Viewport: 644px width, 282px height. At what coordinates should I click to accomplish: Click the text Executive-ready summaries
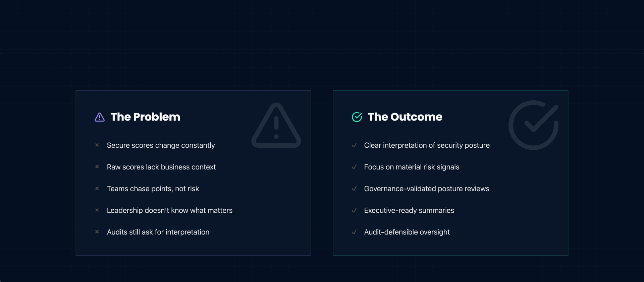pyautogui.click(x=409, y=210)
